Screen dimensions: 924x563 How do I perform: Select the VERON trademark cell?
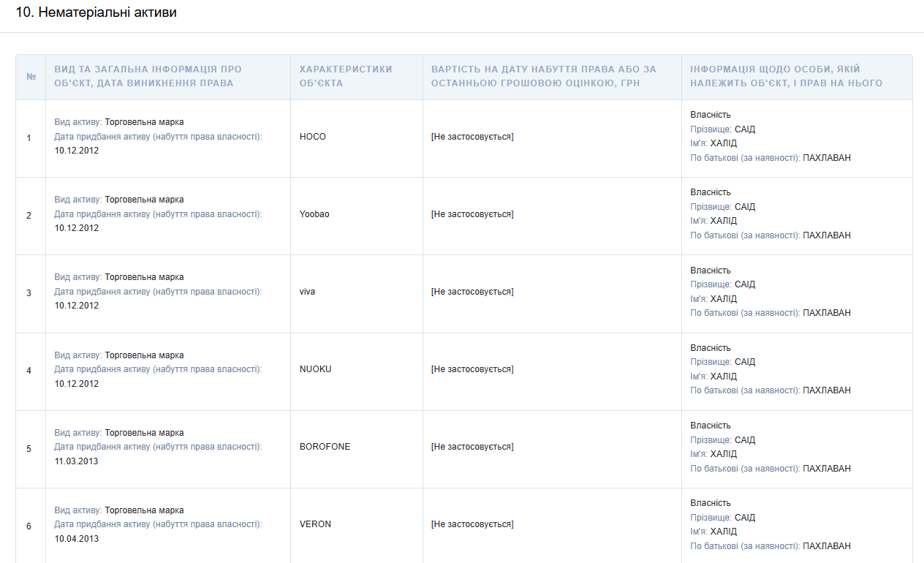pos(315,524)
